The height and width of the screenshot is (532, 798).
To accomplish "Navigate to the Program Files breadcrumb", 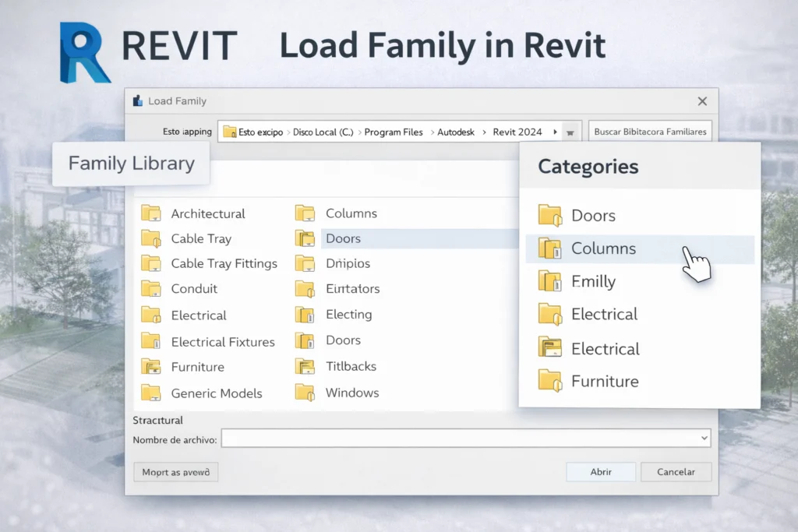I will (x=394, y=132).
